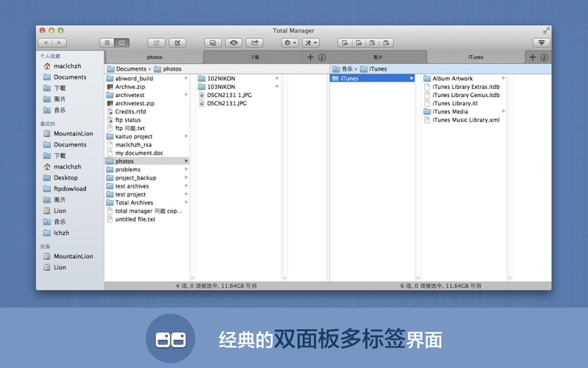
Task: Show info for the right panel
Action: 544,57
